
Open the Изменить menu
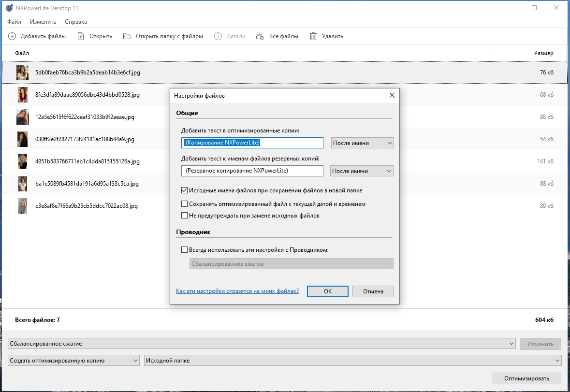pos(43,22)
